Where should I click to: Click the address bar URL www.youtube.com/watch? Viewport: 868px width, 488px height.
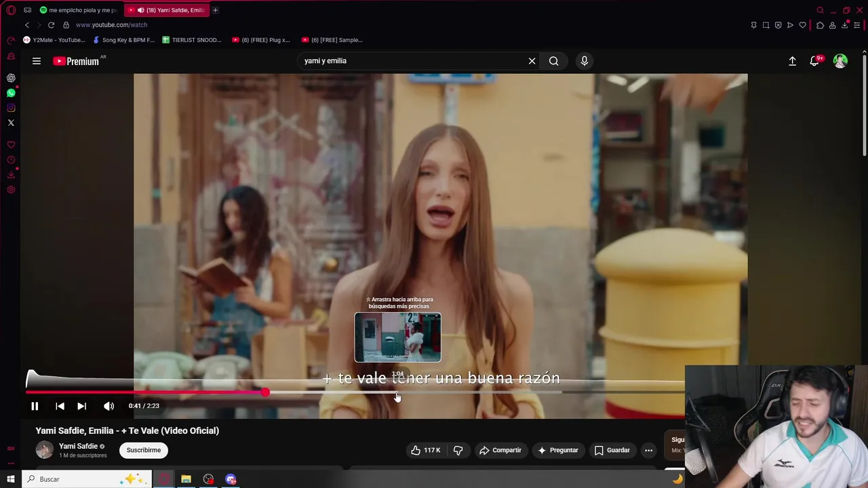pos(111,25)
